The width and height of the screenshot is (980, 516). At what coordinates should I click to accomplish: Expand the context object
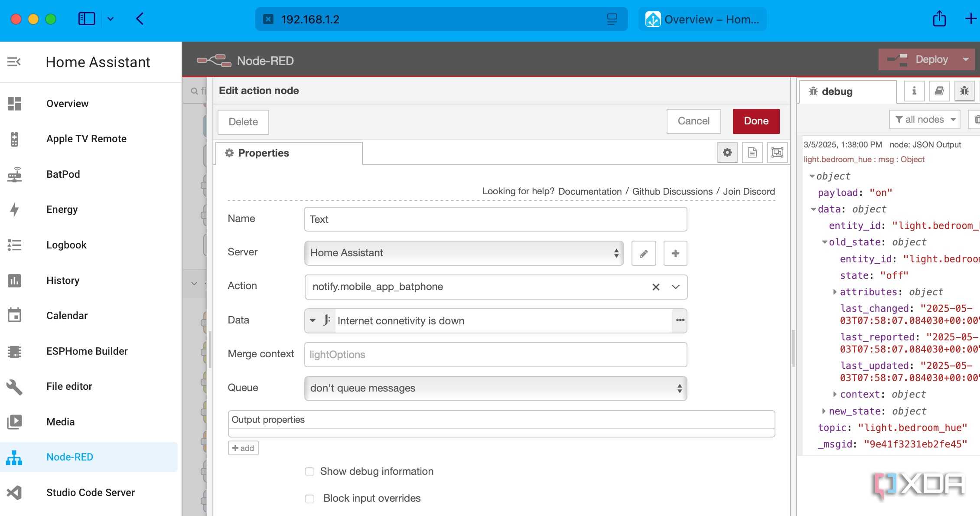pyautogui.click(x=835, y=394)
